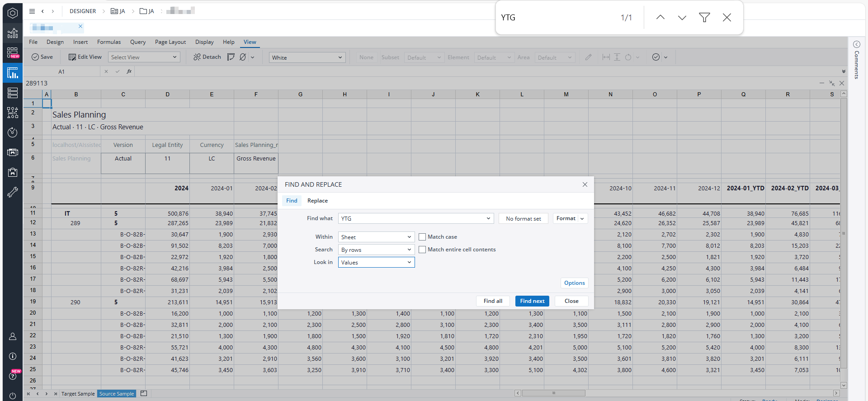Enable the Match case checkbox
The width and height of the screenshot is (868, 401).
click(422, 237)
